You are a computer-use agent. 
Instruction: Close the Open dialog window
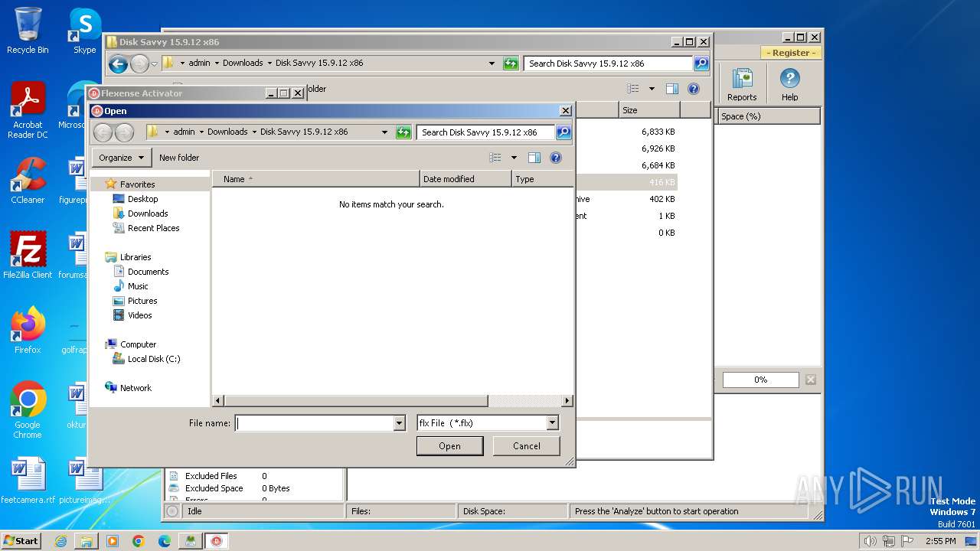point(566,111)
